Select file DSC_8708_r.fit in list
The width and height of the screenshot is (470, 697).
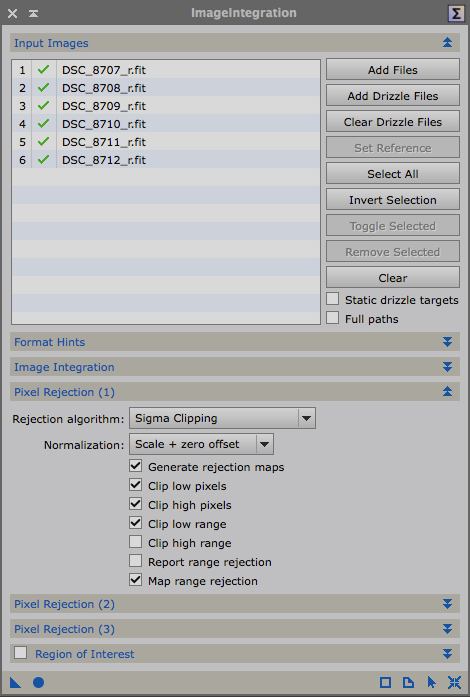pyautogui.click(x=104, y=88)
